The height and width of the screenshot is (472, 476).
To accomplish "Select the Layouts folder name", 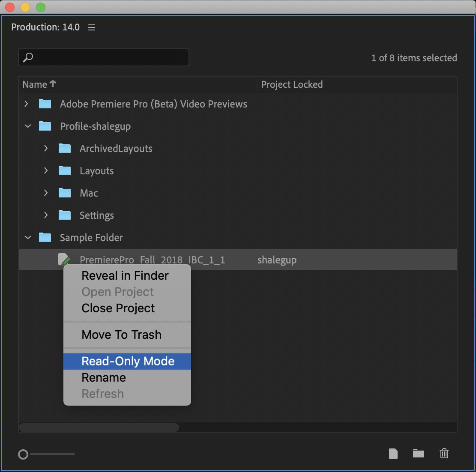I will pyautogui.click(x=96, y=171).
